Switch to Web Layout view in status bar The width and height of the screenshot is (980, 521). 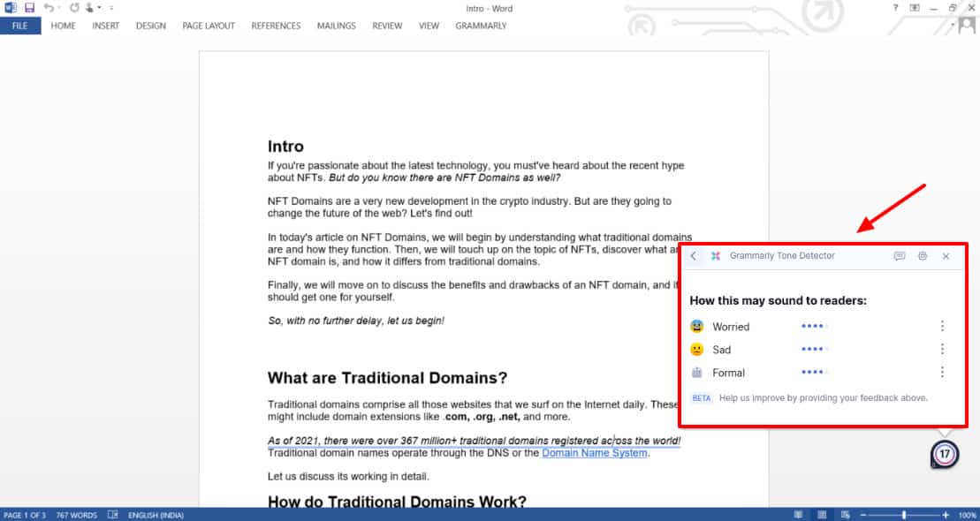[x=846, y=515]
